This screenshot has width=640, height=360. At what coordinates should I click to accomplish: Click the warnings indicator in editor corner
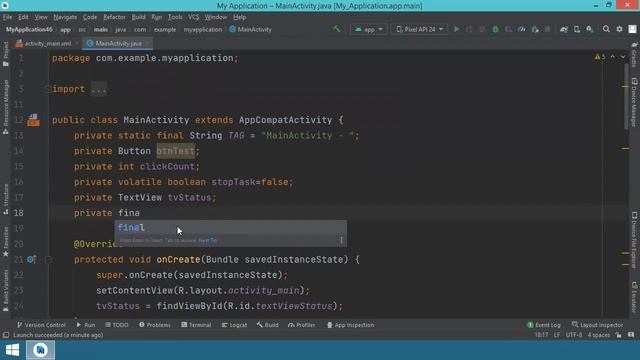click(x=600, y=57)
